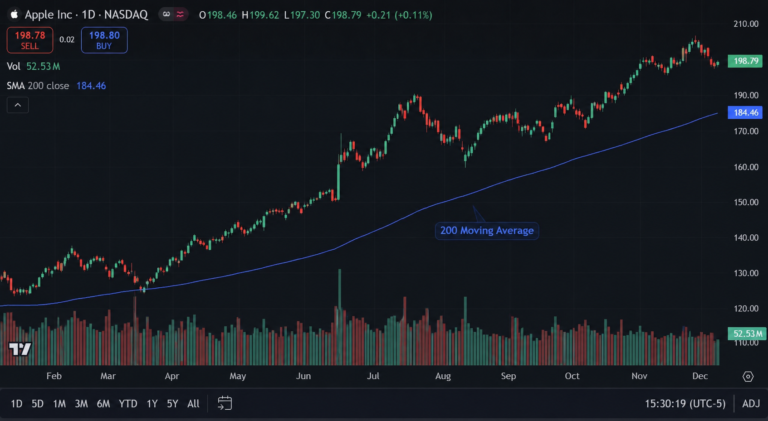
Task: Click the Apple logo icon beside the symbol name
Action: pyautogui.click(x=14, y=15)
